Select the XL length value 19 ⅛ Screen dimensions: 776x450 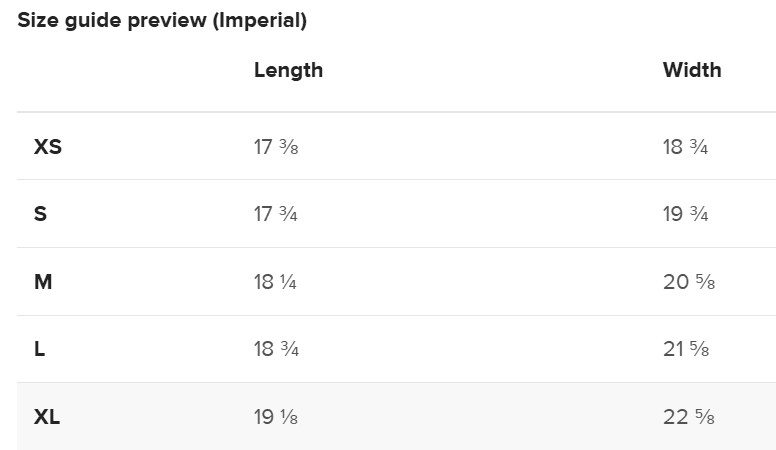point(276,417)
